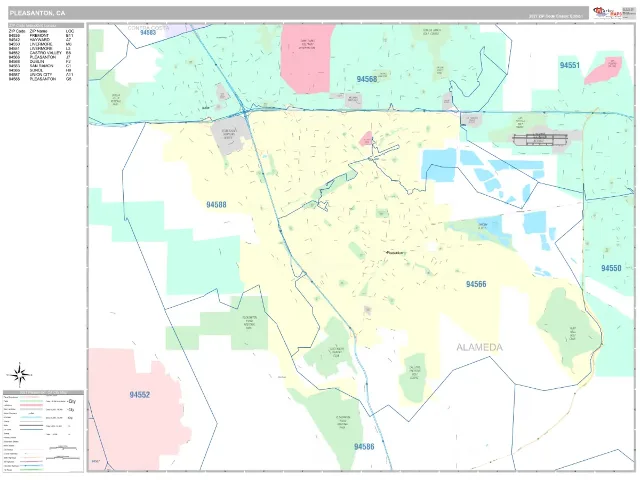Select the 94586 ZIP label on the map
The width and height of the screenshot is (640, 480).
tap(364, 447)
